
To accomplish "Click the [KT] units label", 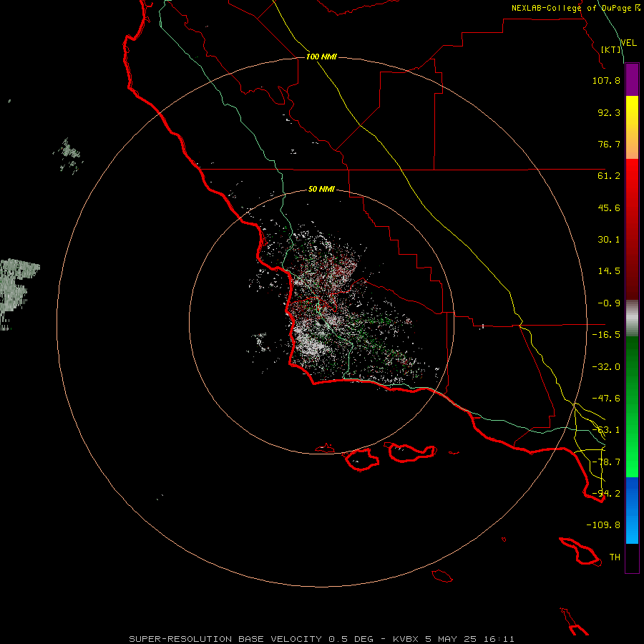I will [611, 49].
